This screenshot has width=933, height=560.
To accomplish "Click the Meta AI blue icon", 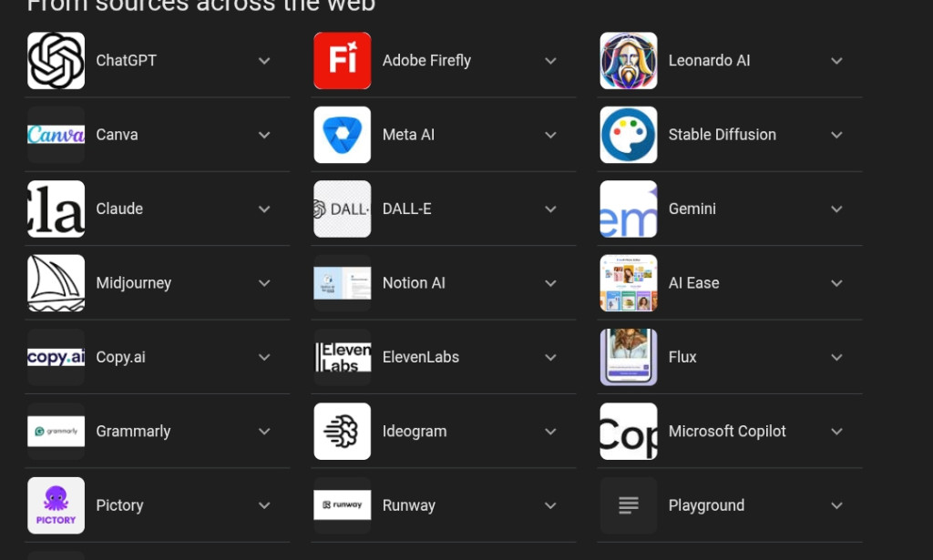I will (x=343, y=135).
